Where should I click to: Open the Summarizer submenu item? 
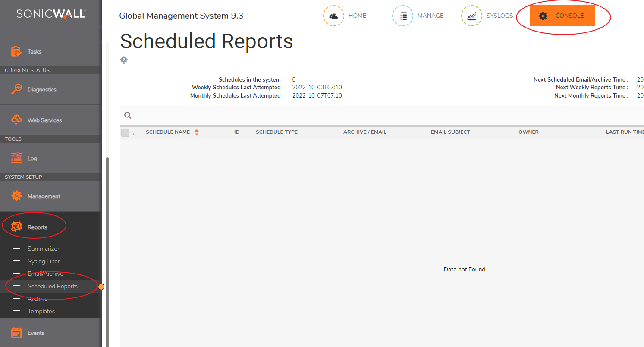click(44, 249)
